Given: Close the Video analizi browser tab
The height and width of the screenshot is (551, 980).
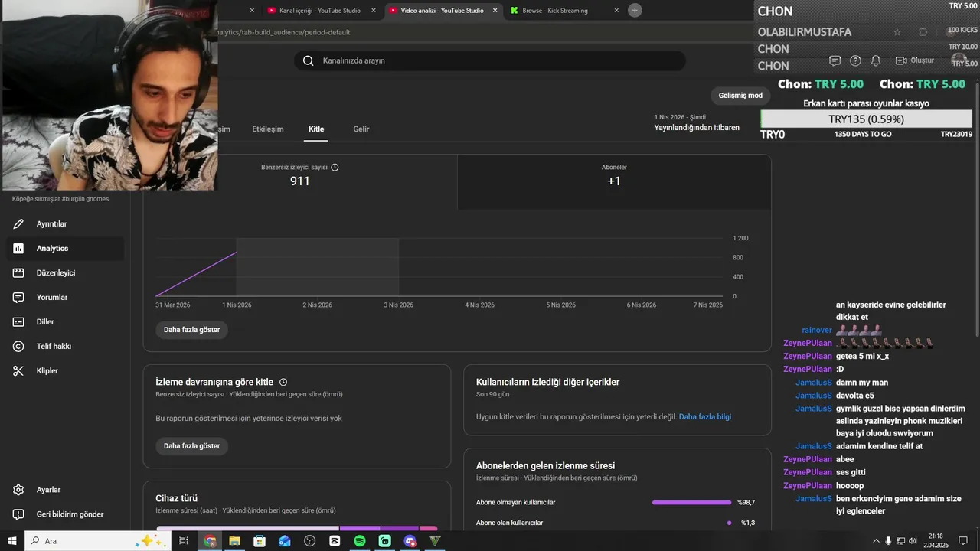Looking at the screenshot, I should tap(495, 11).
